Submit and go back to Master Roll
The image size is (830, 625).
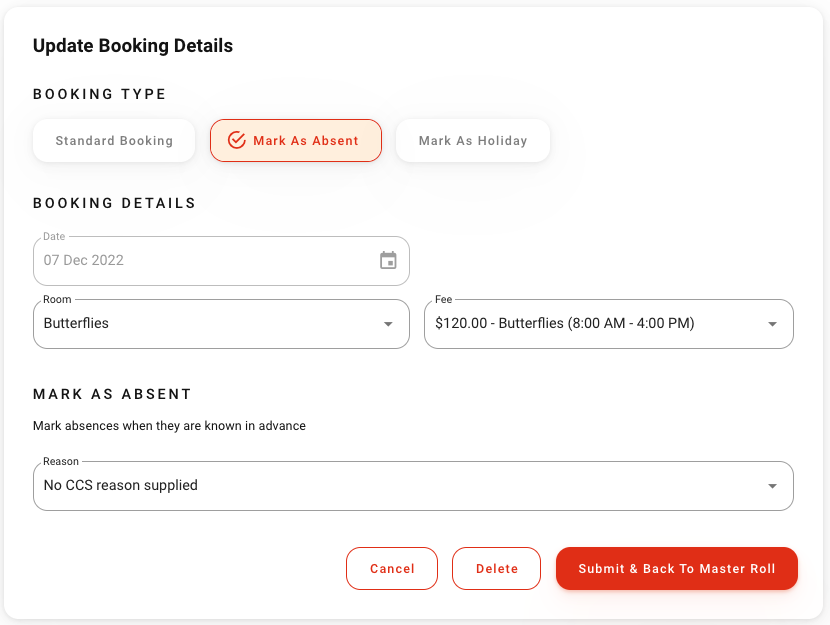click(x=676, y=569)
